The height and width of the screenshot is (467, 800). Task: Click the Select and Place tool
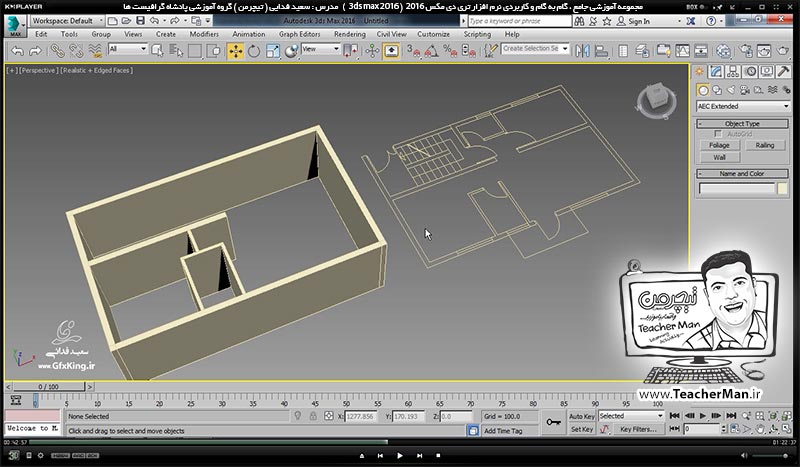(x=291, y=51)
